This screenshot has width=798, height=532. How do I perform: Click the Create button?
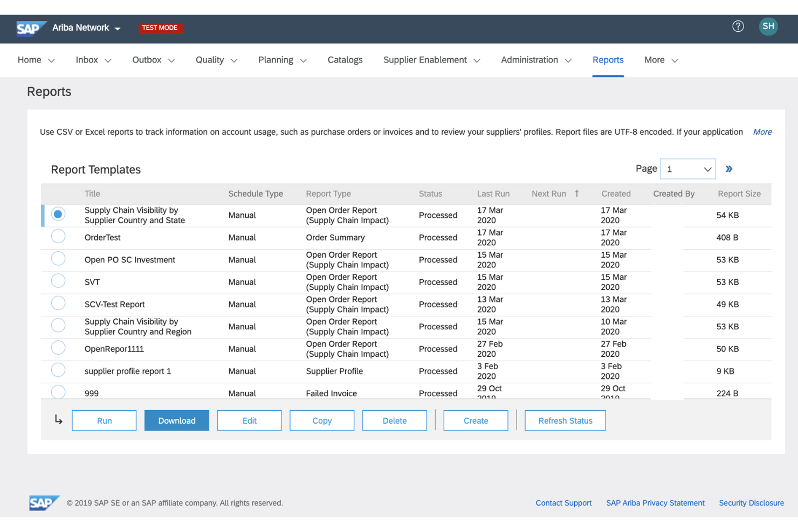[x=476, y=420]
